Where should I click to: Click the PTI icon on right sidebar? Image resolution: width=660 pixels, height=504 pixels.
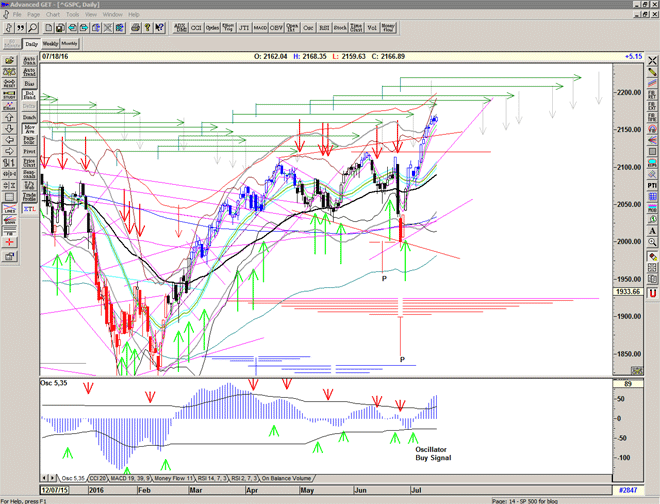[x=652, y=185]
